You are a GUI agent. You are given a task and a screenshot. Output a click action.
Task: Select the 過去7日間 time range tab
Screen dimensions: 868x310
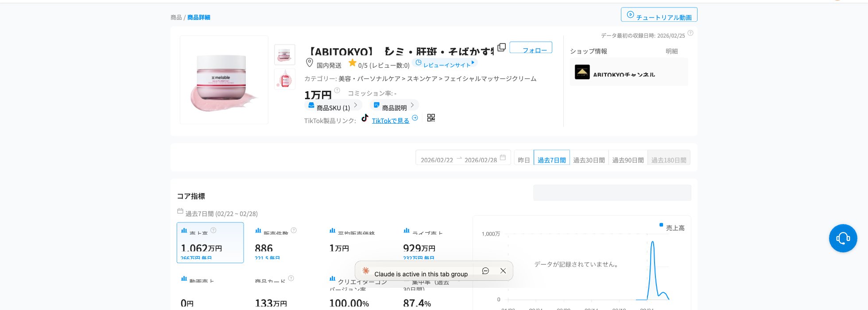click(552, 158)
